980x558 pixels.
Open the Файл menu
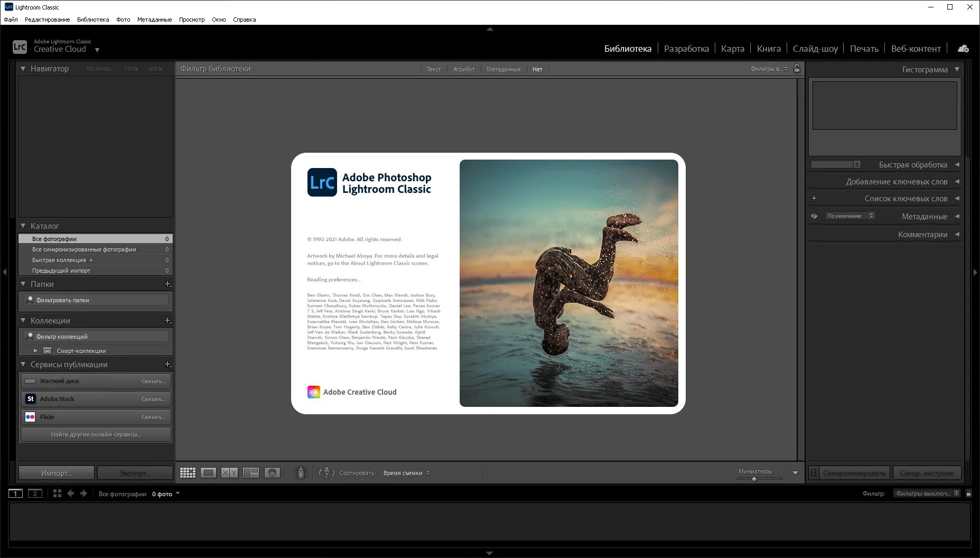[11, 20]
